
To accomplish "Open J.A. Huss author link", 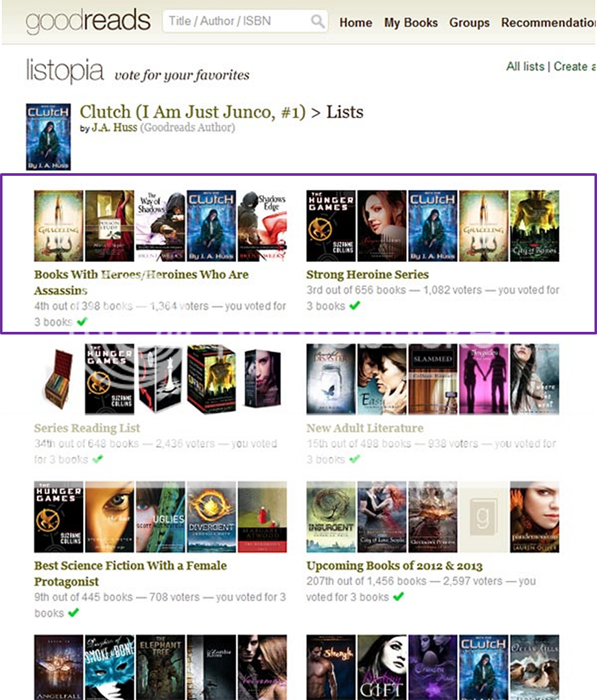I will pyautogui.click(x=114, y=128).
